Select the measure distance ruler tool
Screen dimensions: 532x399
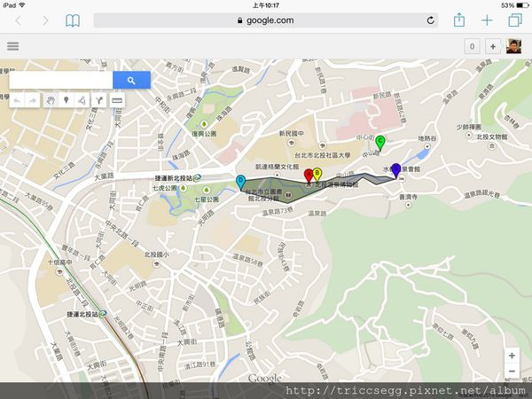(x=117, y=100)
